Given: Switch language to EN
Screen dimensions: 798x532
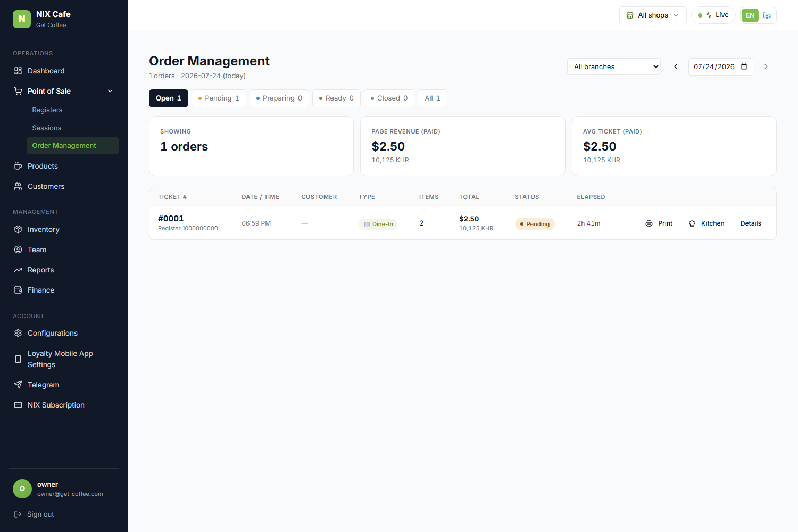Looking at the screenshot, I should [750, 15].
